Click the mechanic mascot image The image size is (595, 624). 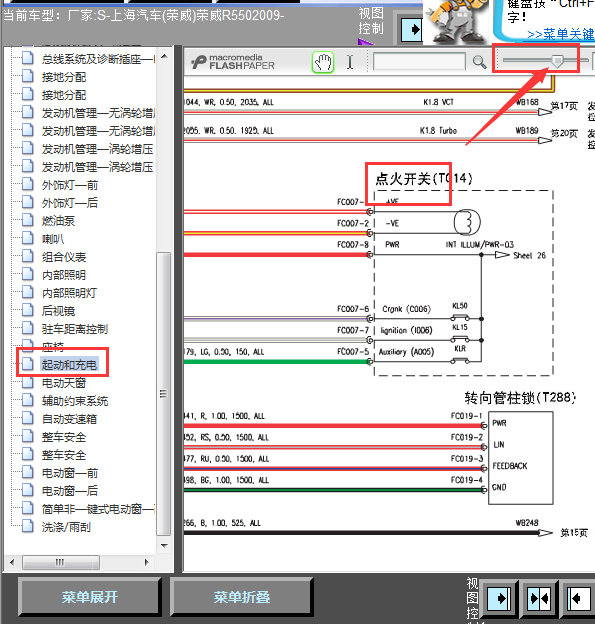tap(456, 22)
